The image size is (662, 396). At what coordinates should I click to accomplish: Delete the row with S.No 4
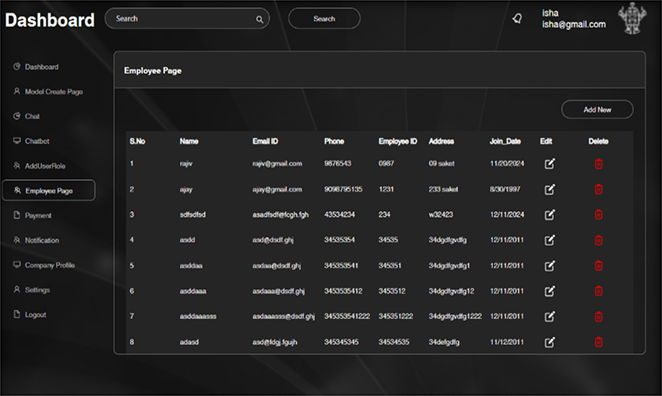click(598, 240)
